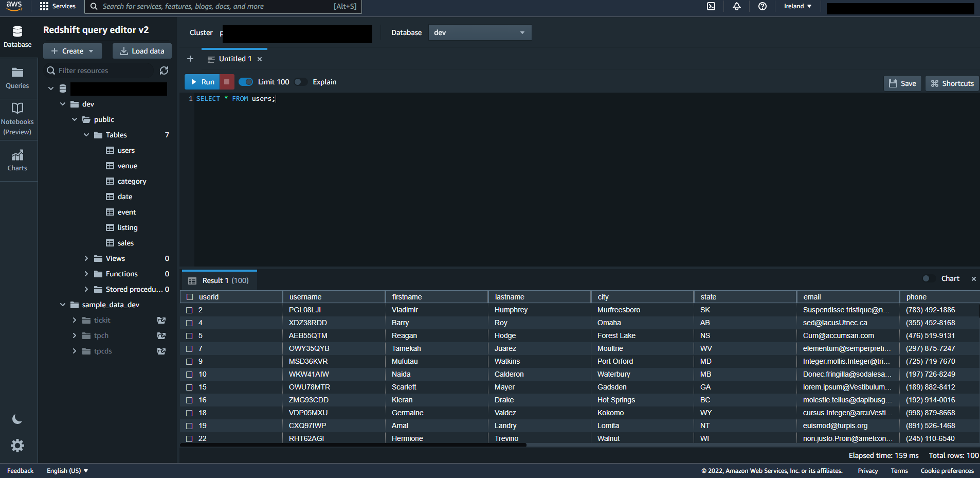This screenshot has width=980, height=478.
Task: Click the results horizontal scrollbar
Action: 353,445
